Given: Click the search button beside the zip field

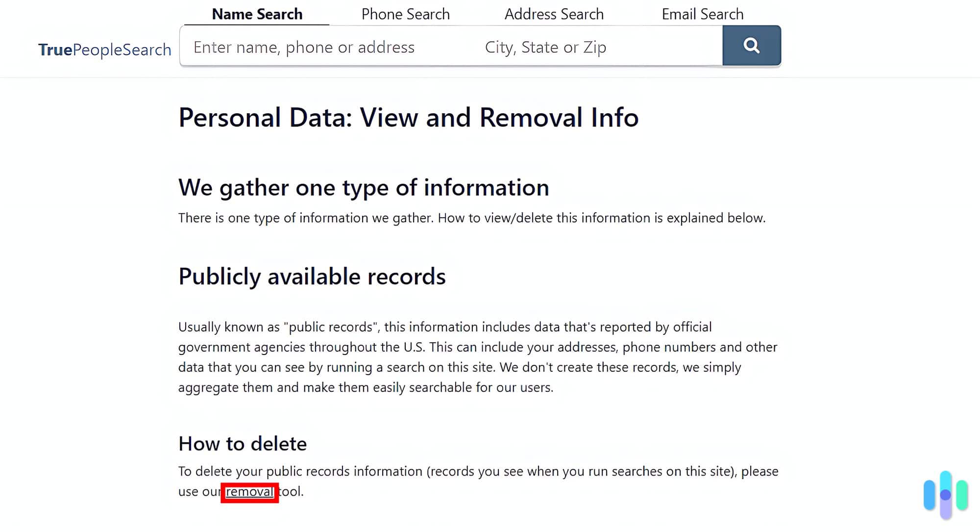Looking at the screenshot, I should (x=751, y=45).
